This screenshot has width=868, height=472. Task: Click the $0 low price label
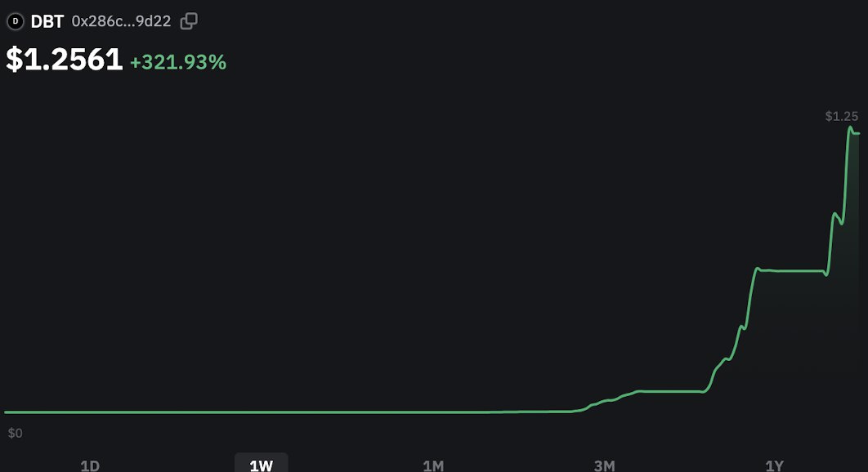[15, 433]
